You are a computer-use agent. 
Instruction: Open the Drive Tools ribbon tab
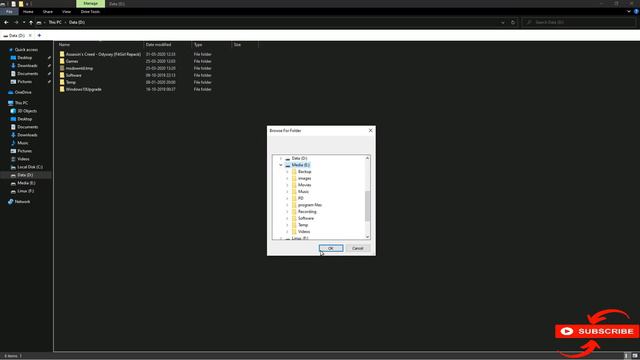(90, 12)
